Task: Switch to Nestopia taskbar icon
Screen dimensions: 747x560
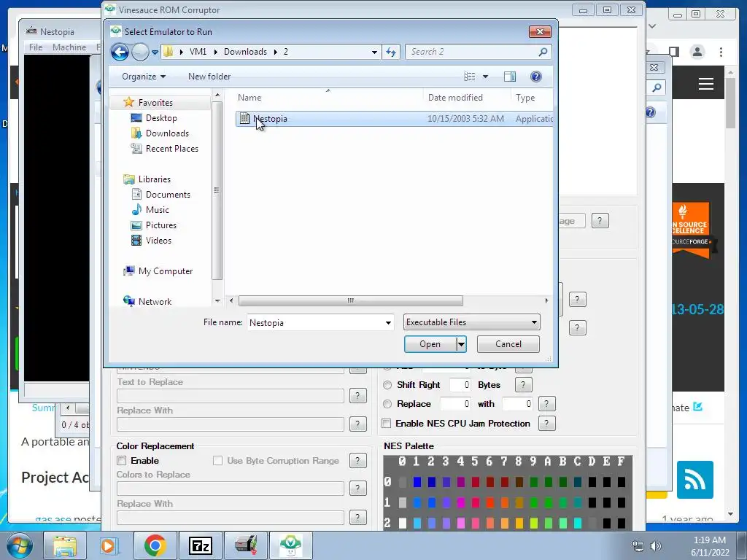Action: click(x=245, y=545)
